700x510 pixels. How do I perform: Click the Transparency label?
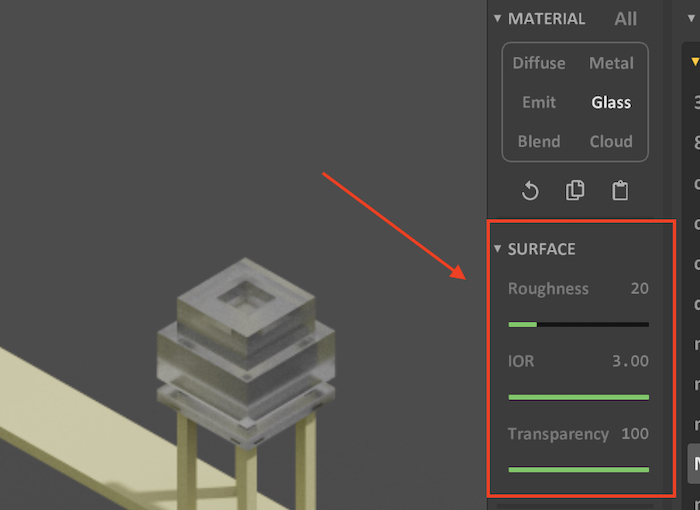click(558, 434)
